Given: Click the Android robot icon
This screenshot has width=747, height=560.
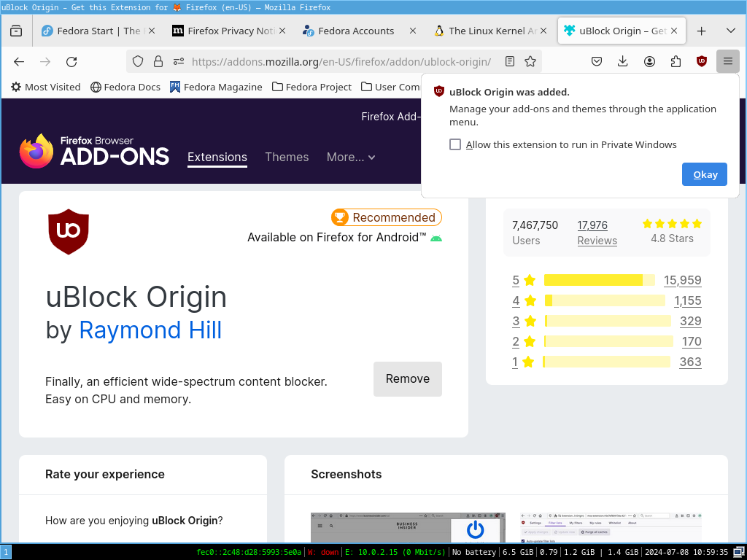Looking at the screenshot, I should (436, 238).
